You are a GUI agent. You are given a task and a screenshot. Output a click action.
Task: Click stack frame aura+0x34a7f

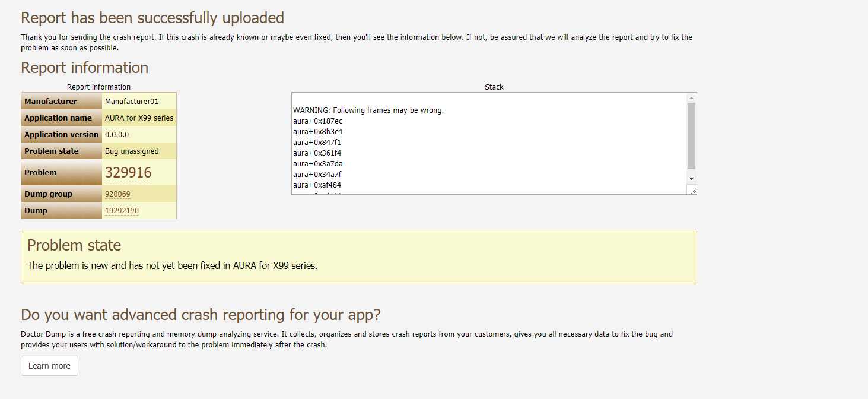(x=317, y=175)
